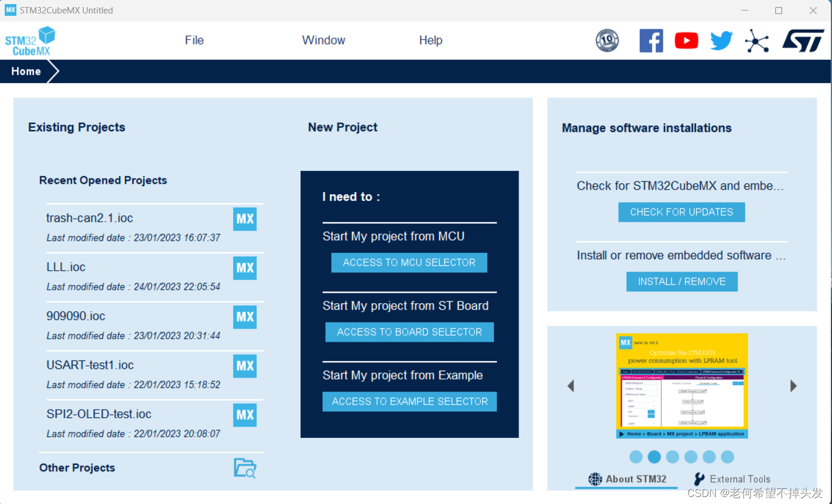
Task: Open recent project 909090.ioc
Action: [76, 316]
